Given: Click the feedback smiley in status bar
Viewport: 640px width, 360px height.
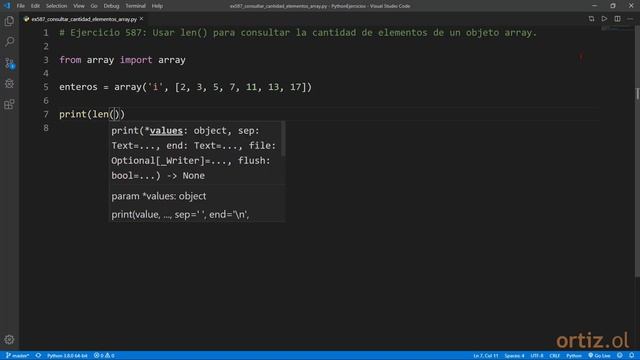Looking at the screenshot, I should pyautogui.click(x=620, y=356).
